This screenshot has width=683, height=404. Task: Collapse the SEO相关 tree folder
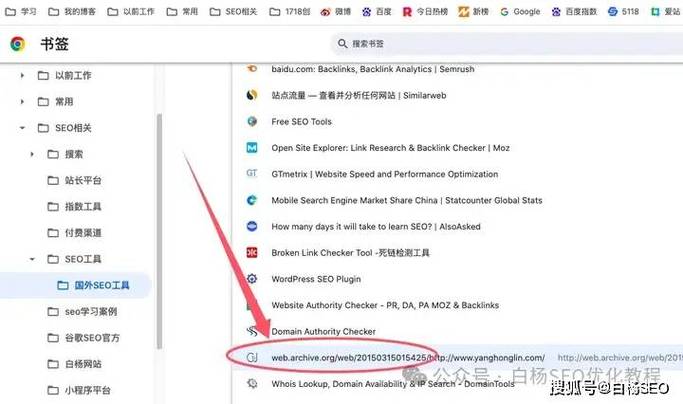22,128
